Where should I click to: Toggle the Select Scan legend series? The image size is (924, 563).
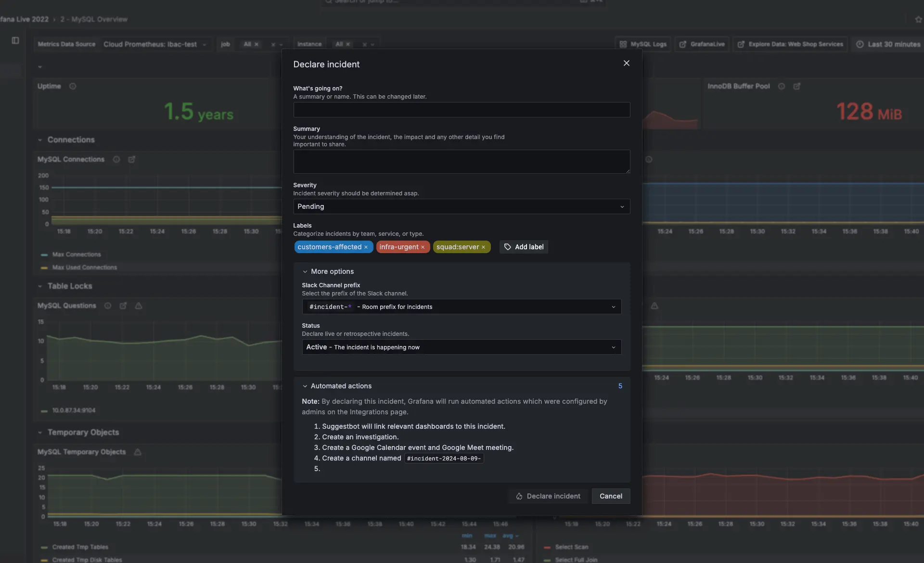point(571,547)
